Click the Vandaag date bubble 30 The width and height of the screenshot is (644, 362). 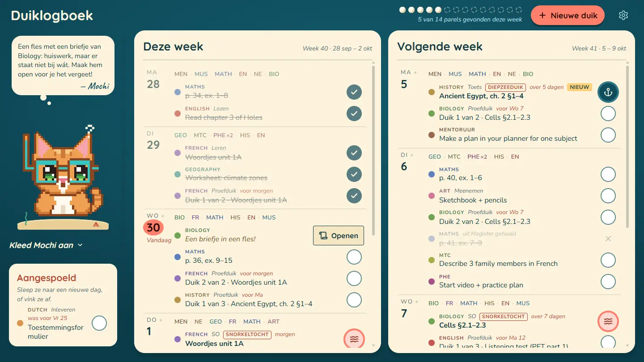[153, 227]
